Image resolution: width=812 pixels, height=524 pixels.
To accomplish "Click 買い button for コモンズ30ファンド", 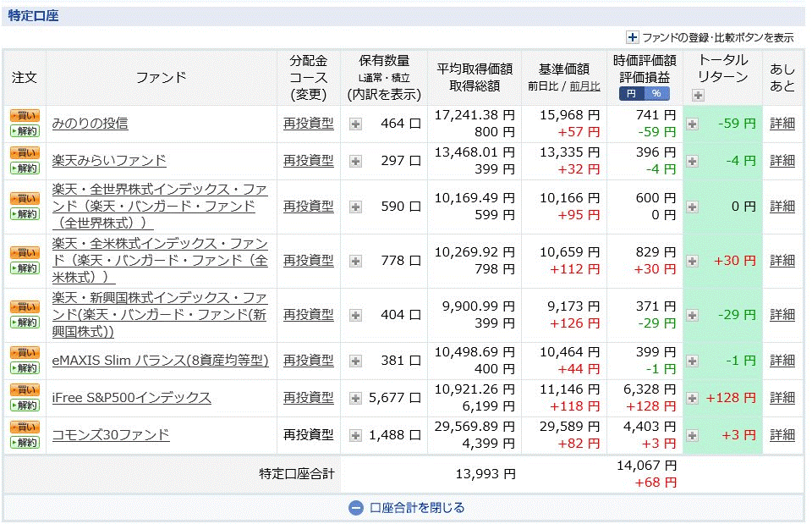I will click(x=25, y=427).
